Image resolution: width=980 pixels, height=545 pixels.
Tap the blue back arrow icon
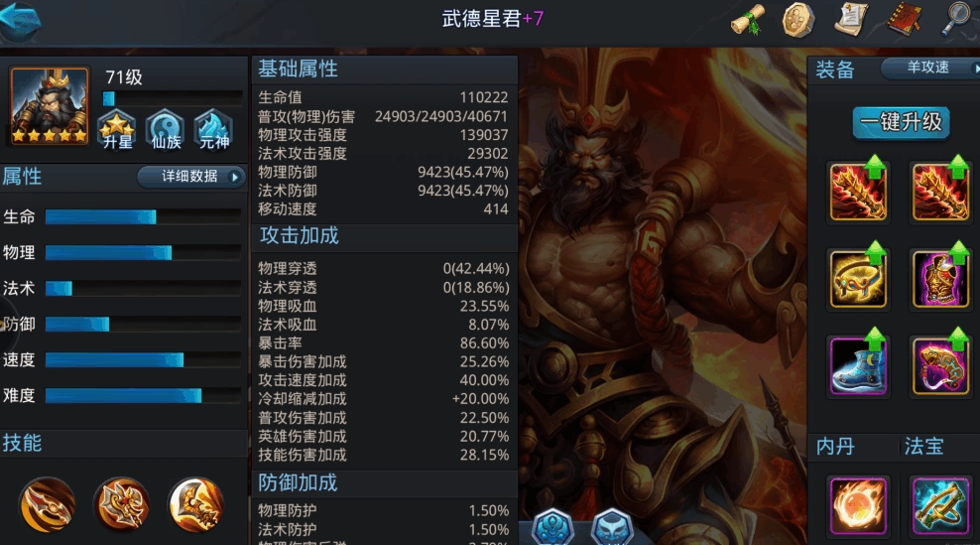21,20
